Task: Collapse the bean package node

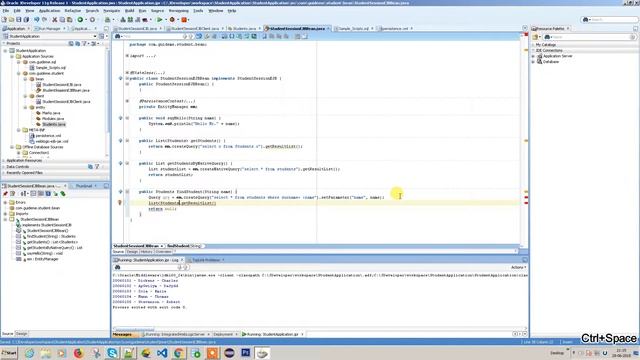Action: (x=25, y=79)
